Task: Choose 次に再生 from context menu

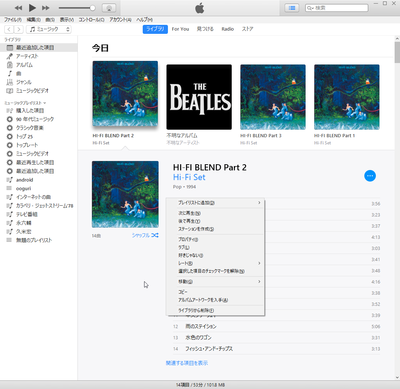Action: click(x=215, y=213)
